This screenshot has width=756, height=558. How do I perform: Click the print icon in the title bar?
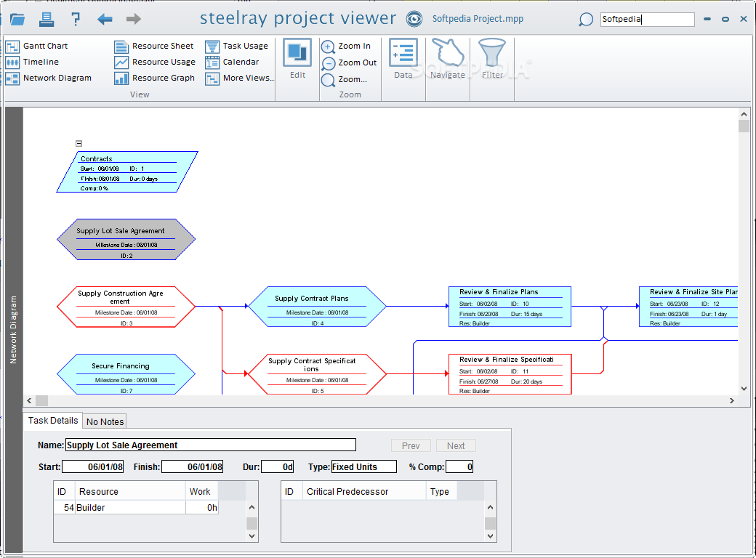click(x=47, y=20)
